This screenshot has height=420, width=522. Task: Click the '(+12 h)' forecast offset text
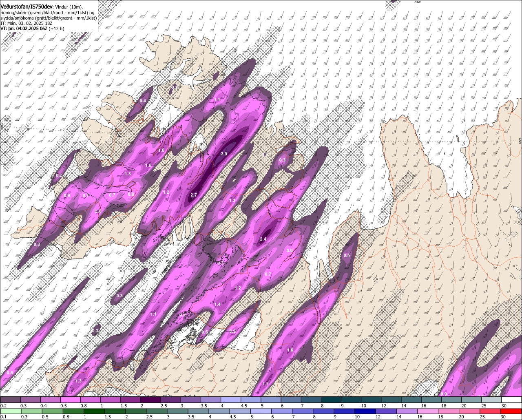click(x=56, y=29)
